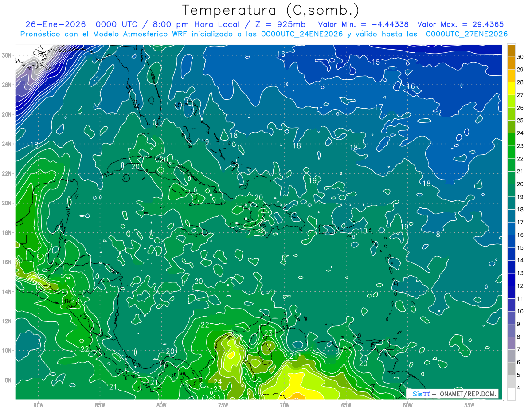The height and width of the screenshot is (411, 532).
Task: Click the color scale value "25"
Action: pyautogui.click(x=520, y=121)
